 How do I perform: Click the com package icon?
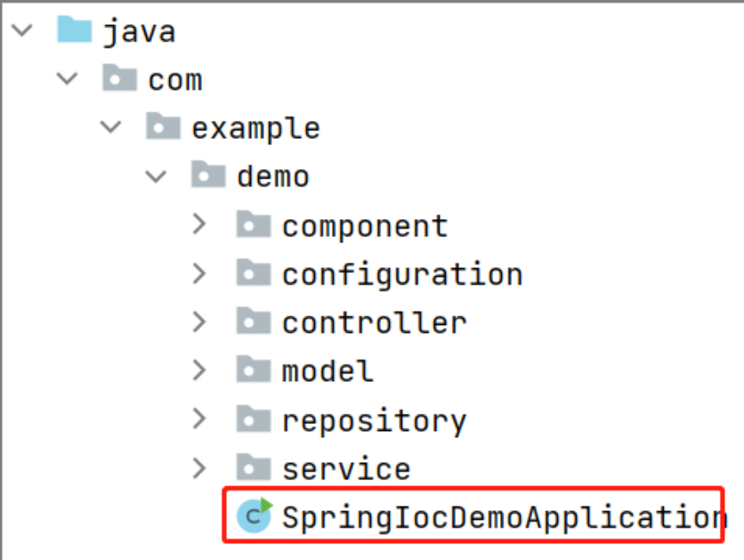pos(119,78)
